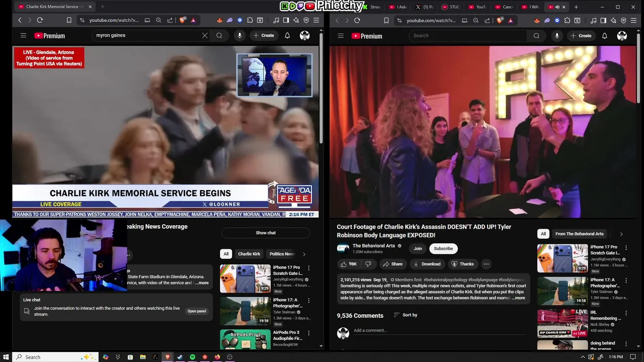This screenshot has height=362, width=644.
Task: Open account avatar menu in right window
Action: point(622,36)
